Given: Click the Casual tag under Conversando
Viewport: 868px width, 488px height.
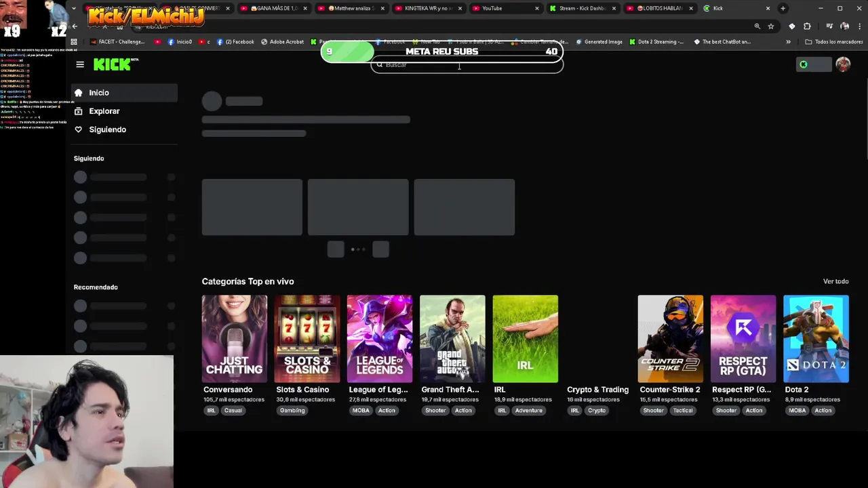Looking at the screenshot, I should (x=233, y=411).
